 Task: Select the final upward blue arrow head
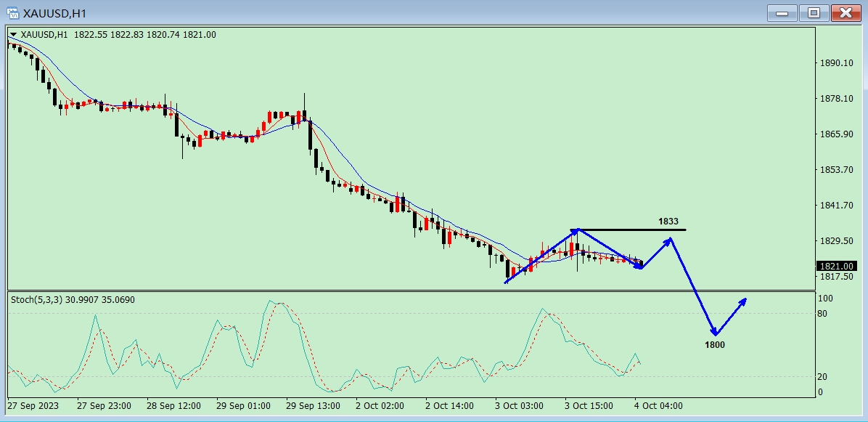pyautogui.click(x=743, y=302)
